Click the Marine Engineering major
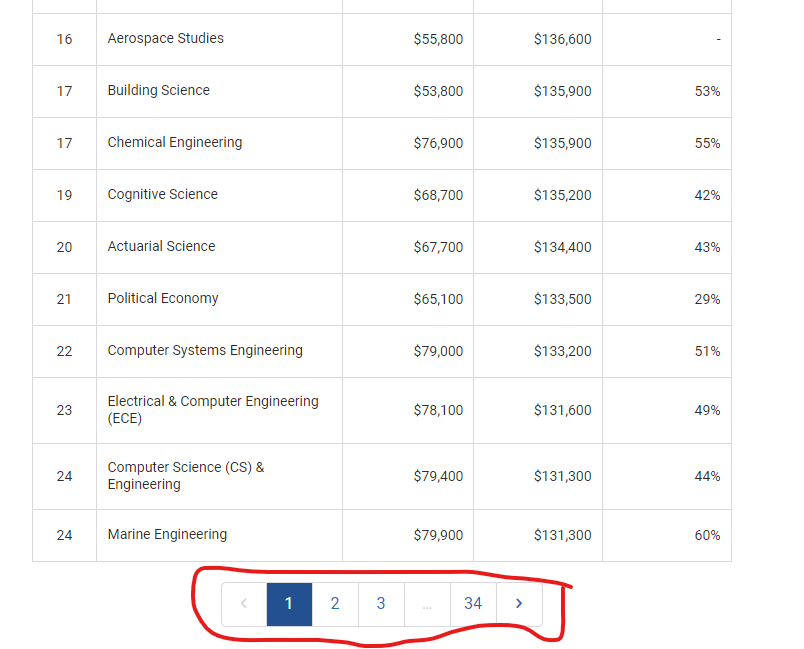The width and height of the screenshot is (804, 649). point(166,534)
